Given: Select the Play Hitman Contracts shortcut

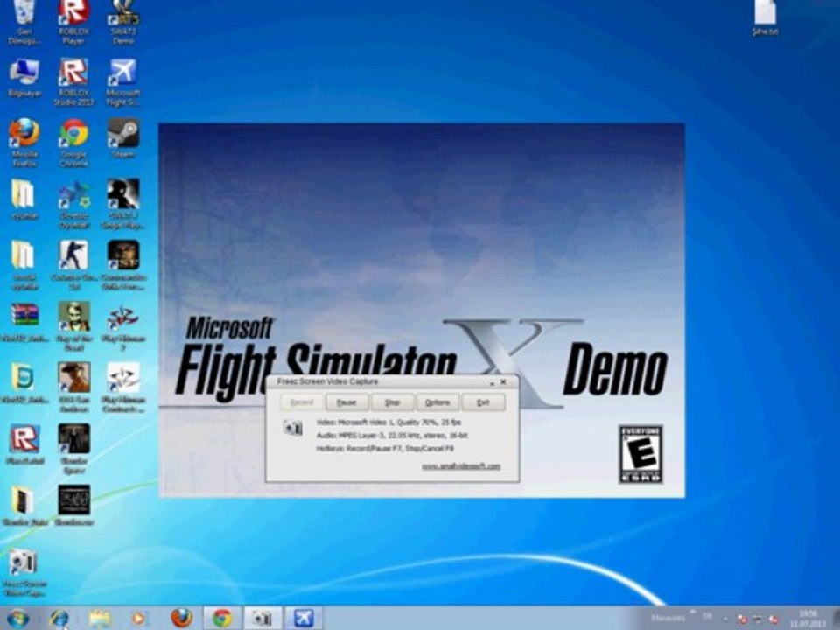Looking at the screenshot, I should [x=123, y=388].
